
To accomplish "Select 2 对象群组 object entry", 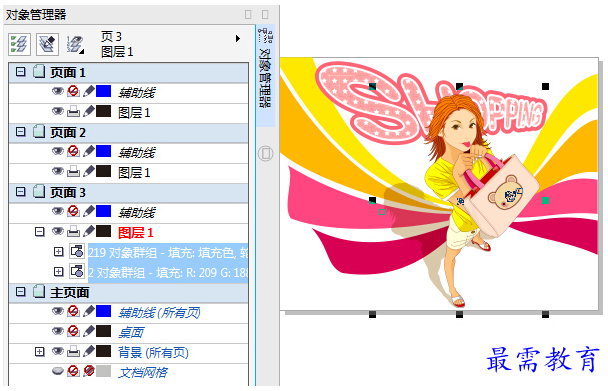I will 168,273.
